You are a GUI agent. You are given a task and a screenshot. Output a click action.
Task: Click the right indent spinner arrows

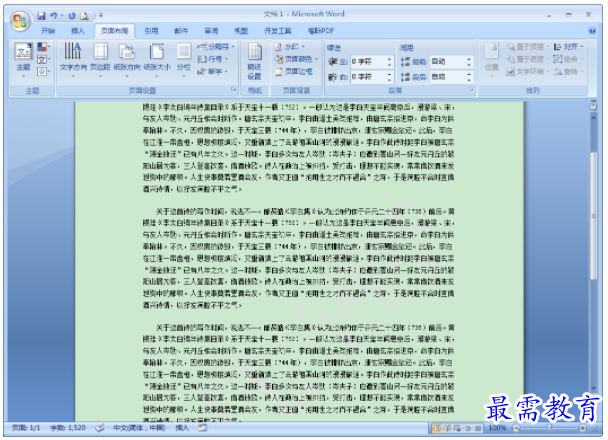(390, 77)
